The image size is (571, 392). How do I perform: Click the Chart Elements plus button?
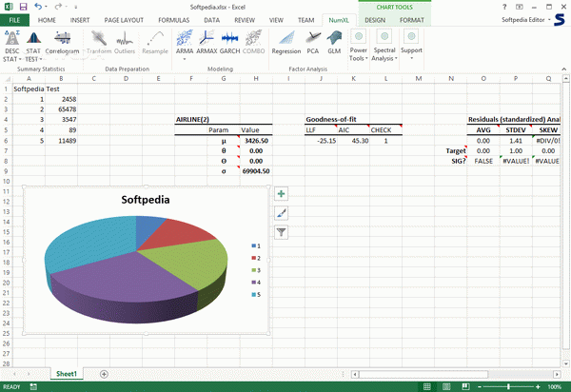point(281,194)
